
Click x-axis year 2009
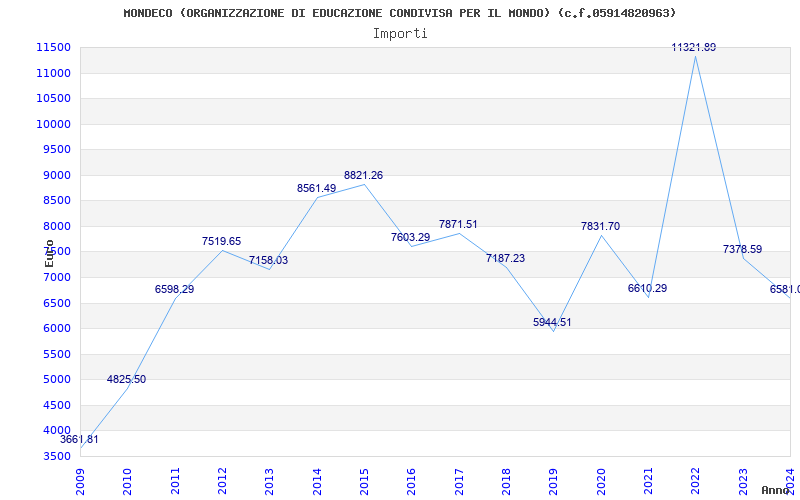(81, 482)
